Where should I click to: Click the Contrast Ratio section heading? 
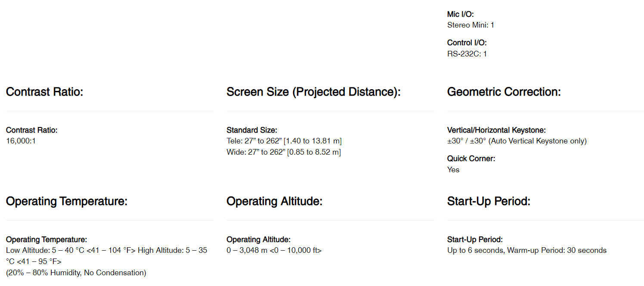click(x=44, y=92)
